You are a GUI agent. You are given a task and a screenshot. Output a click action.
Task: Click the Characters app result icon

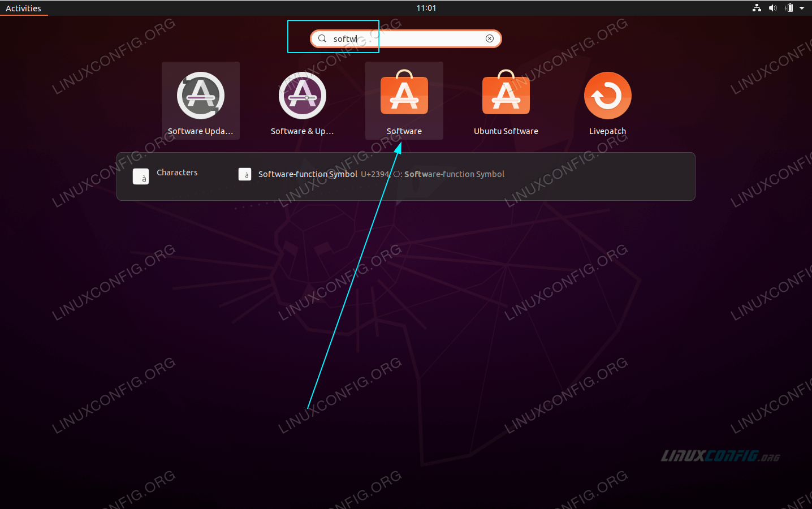(141, 176)
